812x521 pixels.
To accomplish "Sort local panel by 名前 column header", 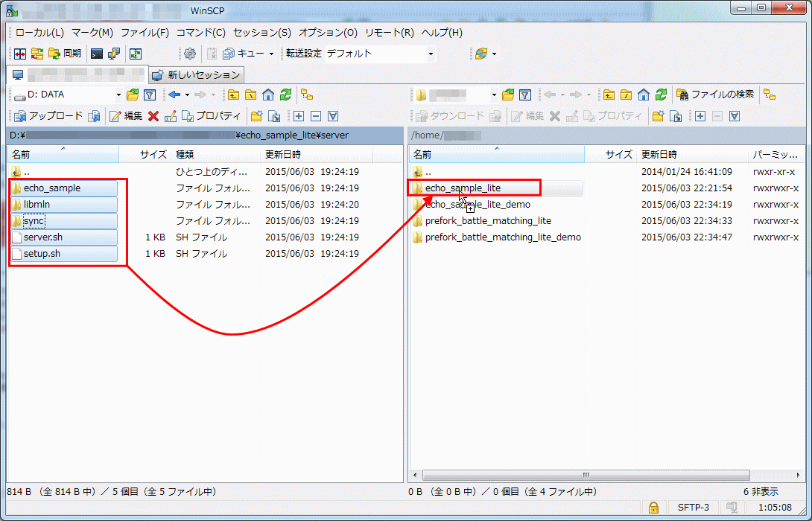I will click(x=64, y=154).
